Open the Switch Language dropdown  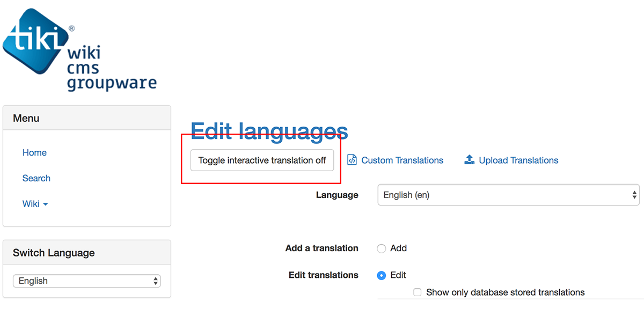[x=87, y=281]
